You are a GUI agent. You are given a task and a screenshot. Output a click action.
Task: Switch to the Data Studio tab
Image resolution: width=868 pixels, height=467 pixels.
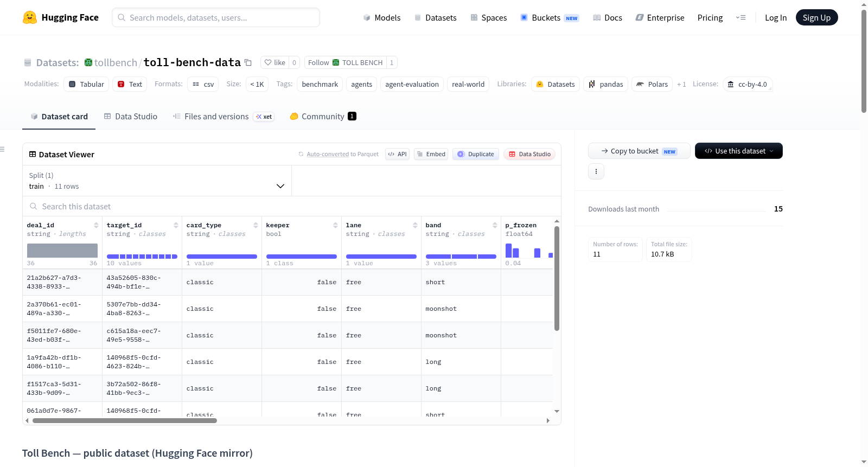point(131,117)
